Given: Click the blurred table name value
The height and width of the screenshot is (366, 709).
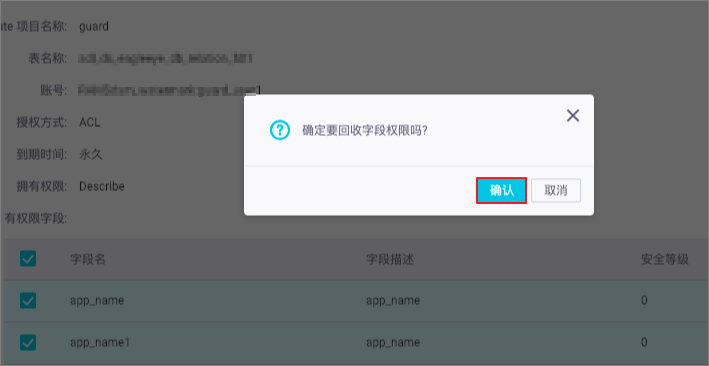Looking at the screenshot, I should [x=165, y=58].
